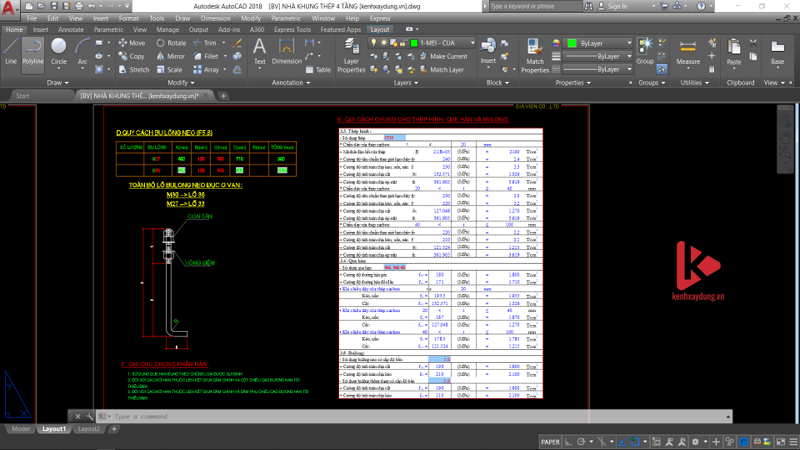Select the Line drawing tool
Screen dimensions: 800x450
[x=11, y=53]
